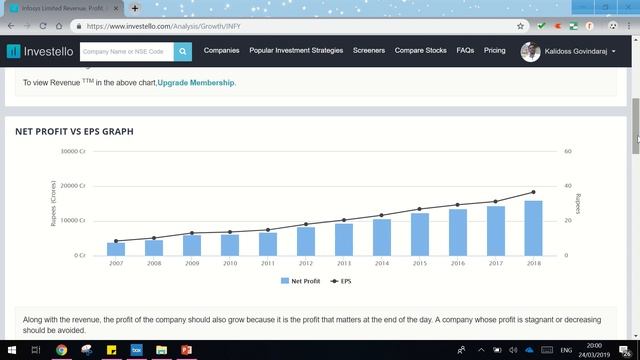Open Compare Stocks page
This screenshot has width=640, height=360.
pyautogui.click(x=420, y=51)
